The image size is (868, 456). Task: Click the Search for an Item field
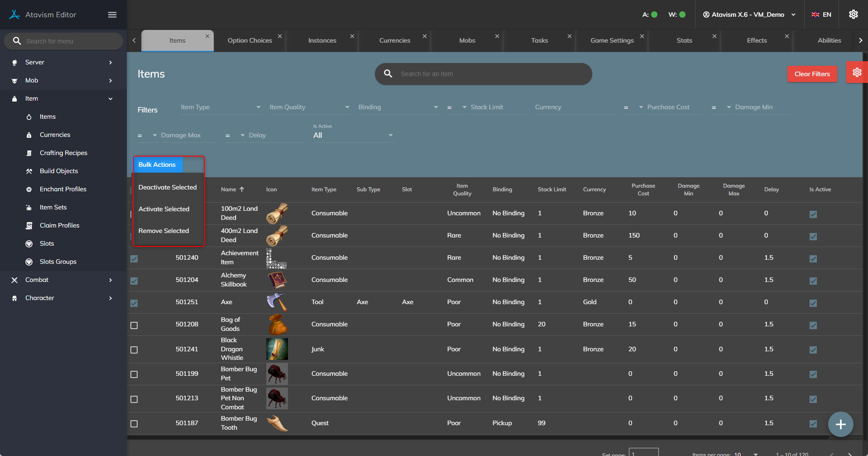[x=489, y=74]
